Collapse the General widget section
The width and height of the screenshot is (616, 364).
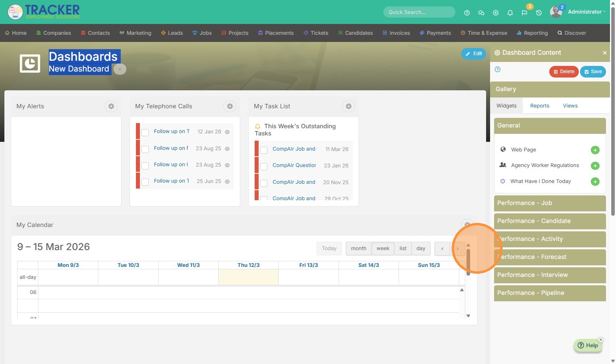pyautogui.click(x=550, y=125)
